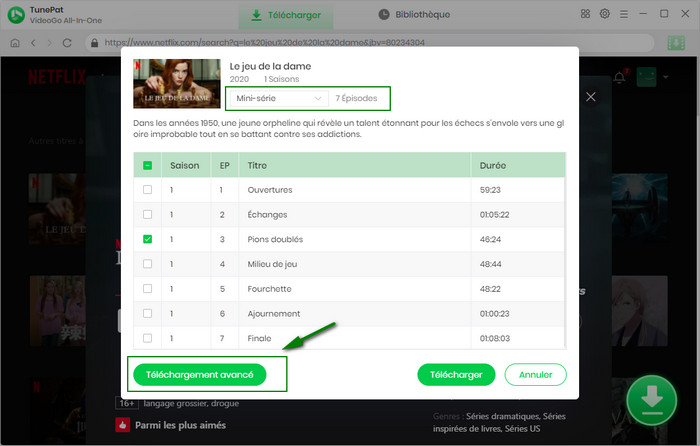This screenshot has width=700, height=446.
Task: Go to browser home icon
Action: [x=15, y=43]
